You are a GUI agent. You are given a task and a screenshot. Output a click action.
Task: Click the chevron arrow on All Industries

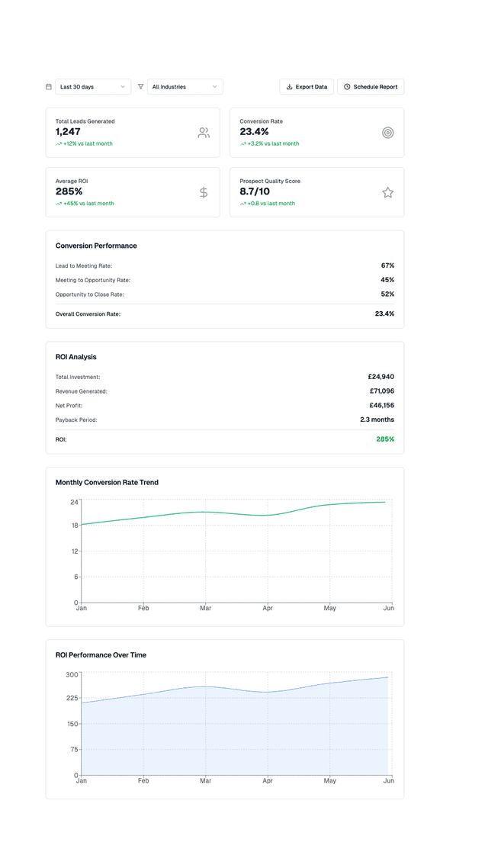pyautogui.click(x=214, y=87)
